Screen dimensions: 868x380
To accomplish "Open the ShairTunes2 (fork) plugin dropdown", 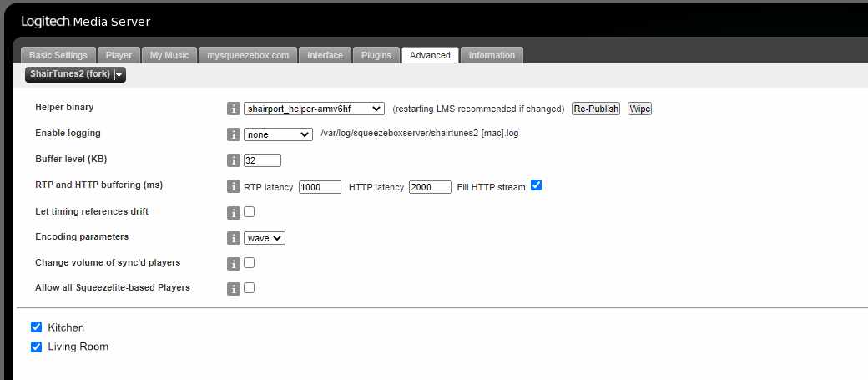I will click(x=75, y=74).
